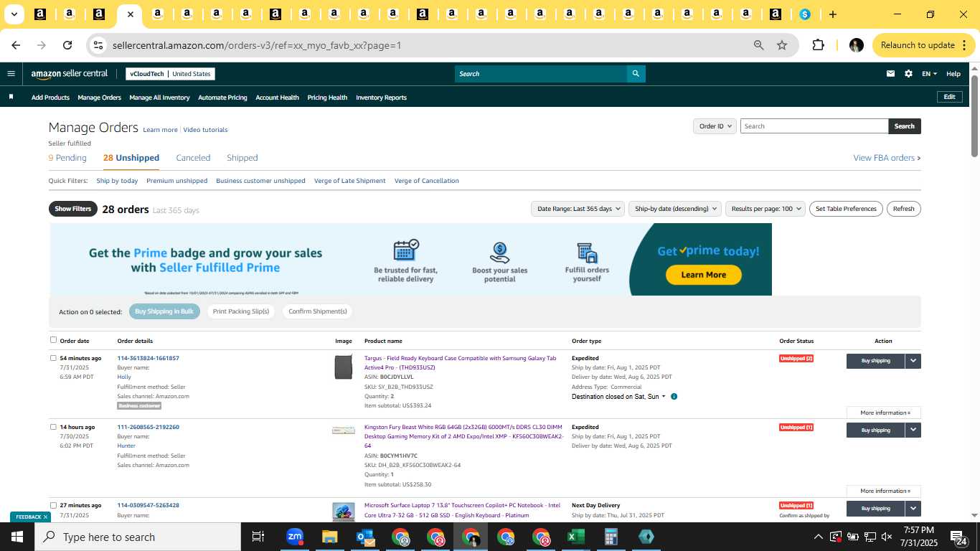Image resolution: width=980 pixels, height=551 pixels.
Task: Bookmark this page with star icon
Action: click(782, 45)
